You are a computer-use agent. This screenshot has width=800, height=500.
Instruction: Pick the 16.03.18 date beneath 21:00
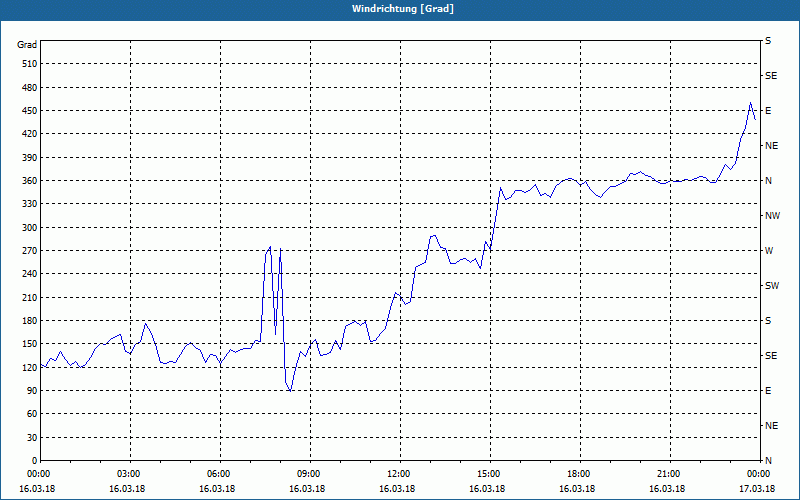pyautogui.click(x=667, y=489)
